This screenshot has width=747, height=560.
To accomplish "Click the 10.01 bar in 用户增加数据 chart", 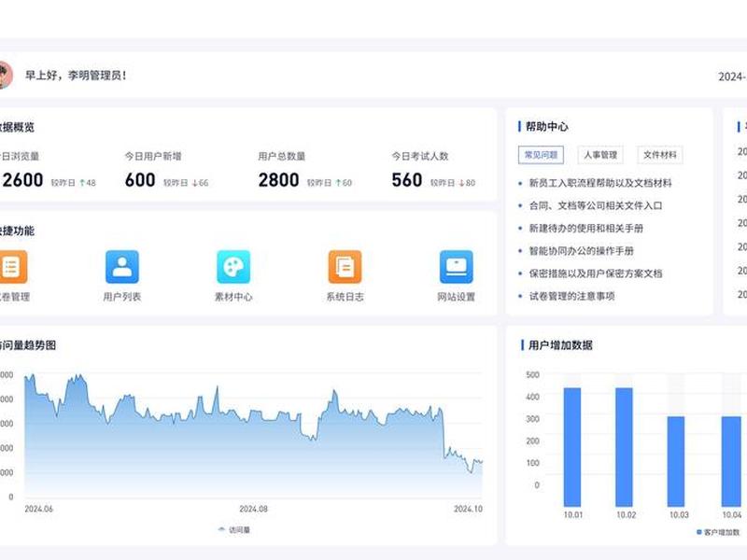I will point(572,447).
